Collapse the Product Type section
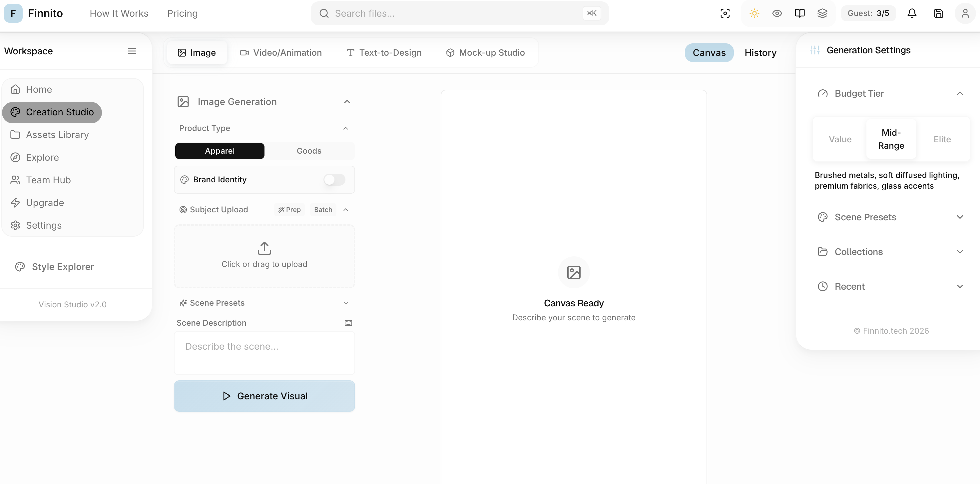980x484 pixels. [345, 128]
